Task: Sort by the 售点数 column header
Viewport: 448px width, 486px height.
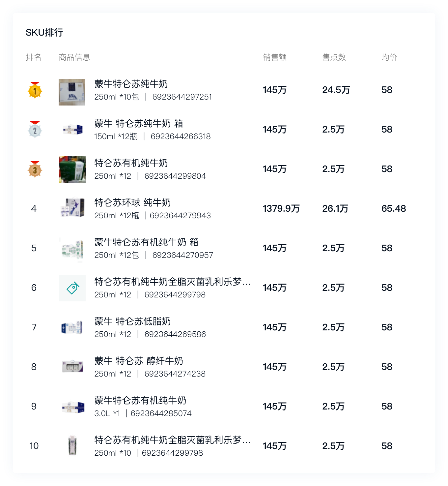Action: point(334,57)
